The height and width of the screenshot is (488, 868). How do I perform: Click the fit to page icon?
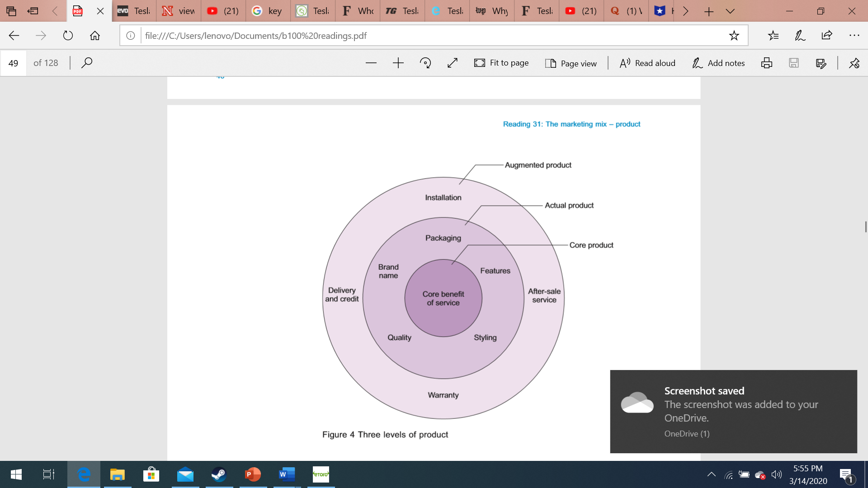(x=479, y=62)
